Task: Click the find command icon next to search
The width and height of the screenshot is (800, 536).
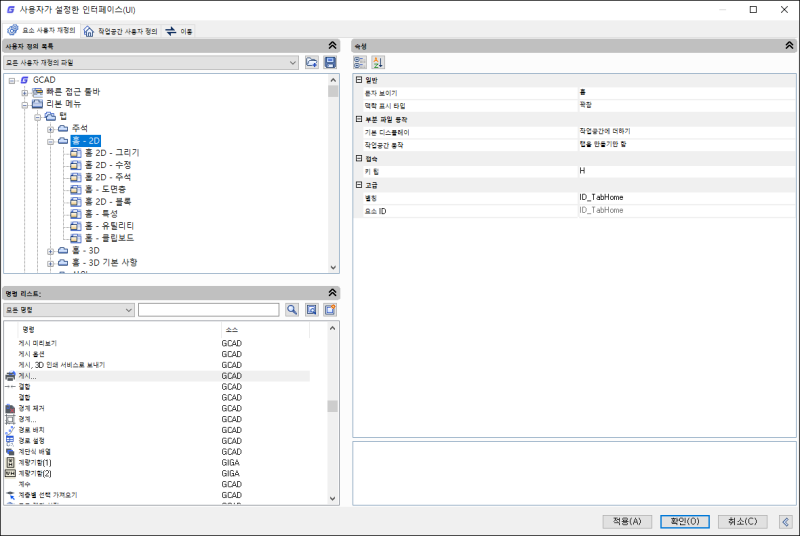Action: (x=312, y=310)
